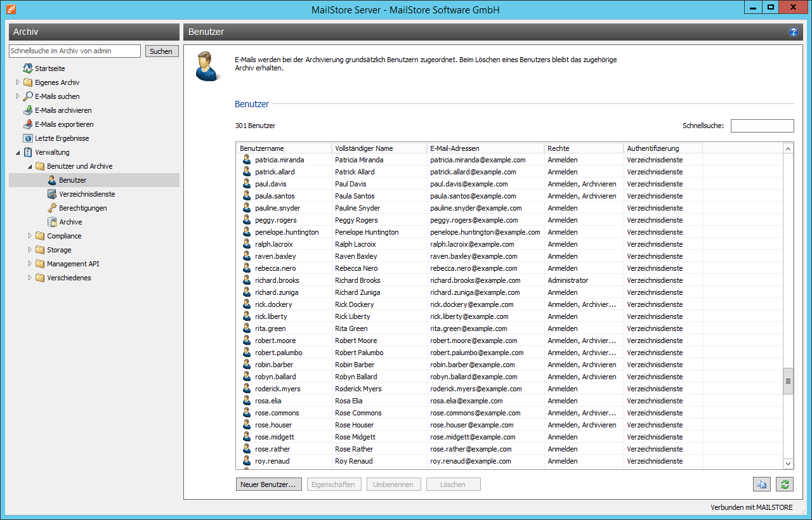Click the Verzeichnisdienste server icon
This screenshot has width=812, height=520.
coord(52,194)
